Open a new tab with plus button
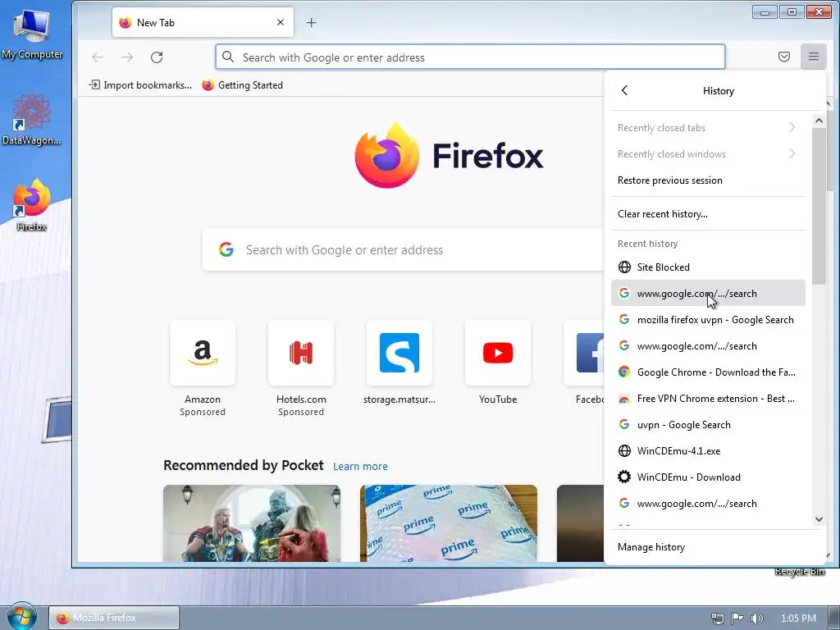The image size is (840, 630). pos(311,22)
